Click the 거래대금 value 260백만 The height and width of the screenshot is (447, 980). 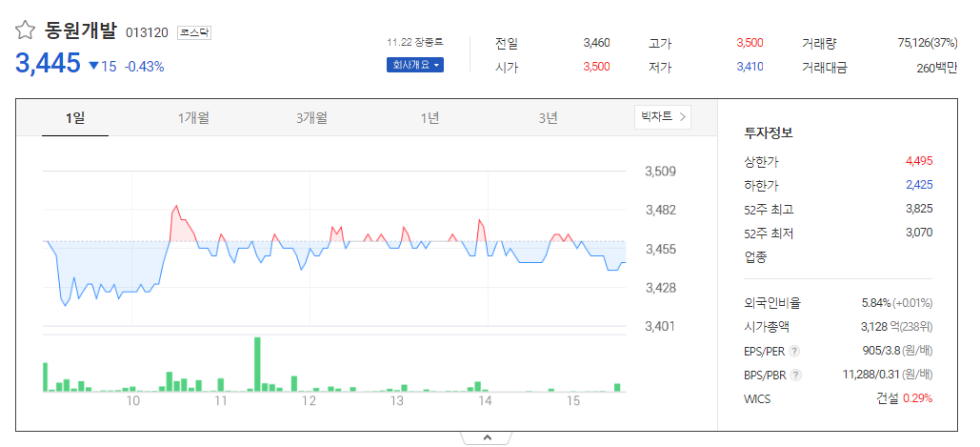(936, 68)
